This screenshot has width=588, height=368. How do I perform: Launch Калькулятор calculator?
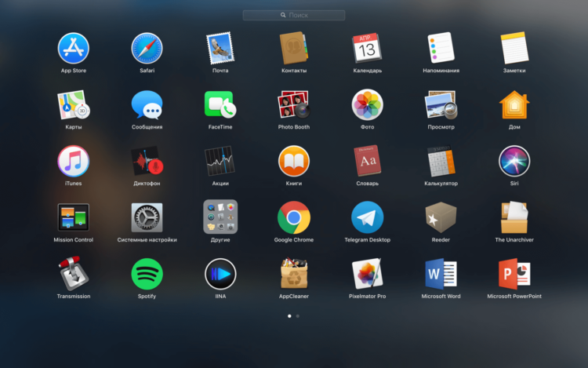point(441,162)
